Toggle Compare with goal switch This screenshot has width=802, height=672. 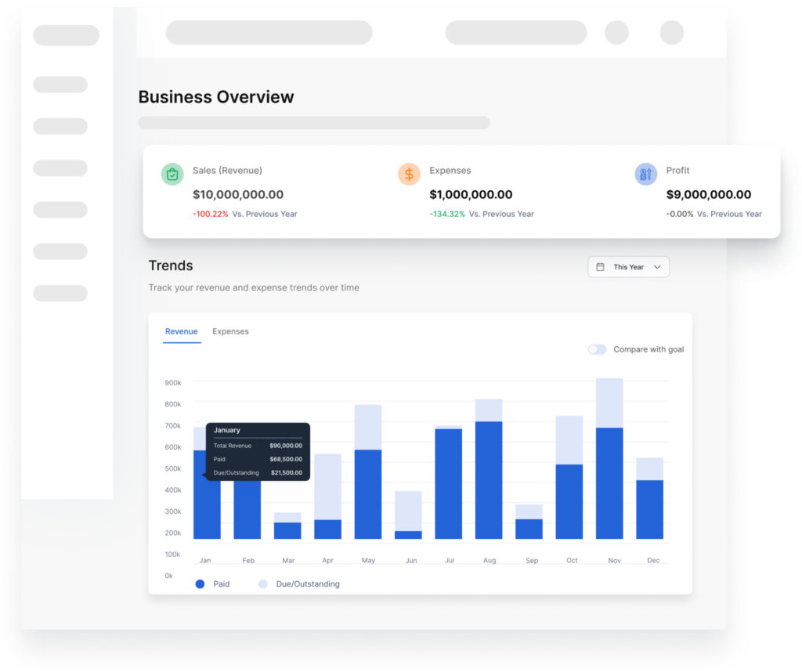click(x=597, y=349)
